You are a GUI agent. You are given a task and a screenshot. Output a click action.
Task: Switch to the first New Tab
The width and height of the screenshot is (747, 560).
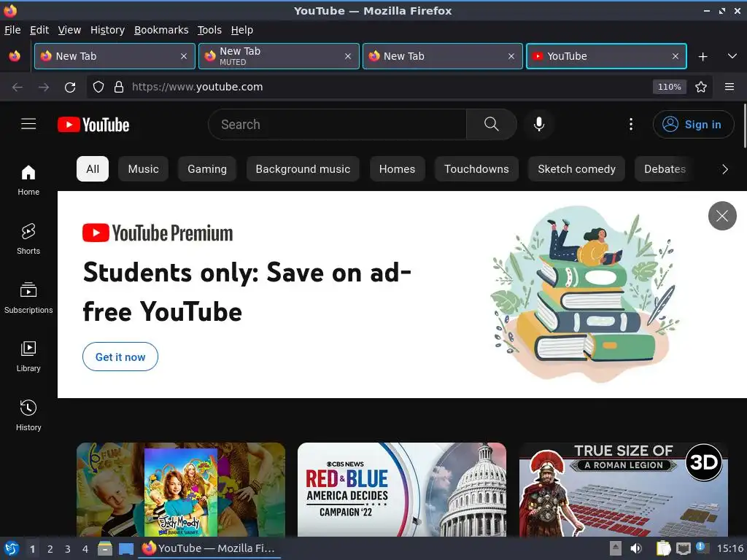pyautogui.click(x=115, y=56)
